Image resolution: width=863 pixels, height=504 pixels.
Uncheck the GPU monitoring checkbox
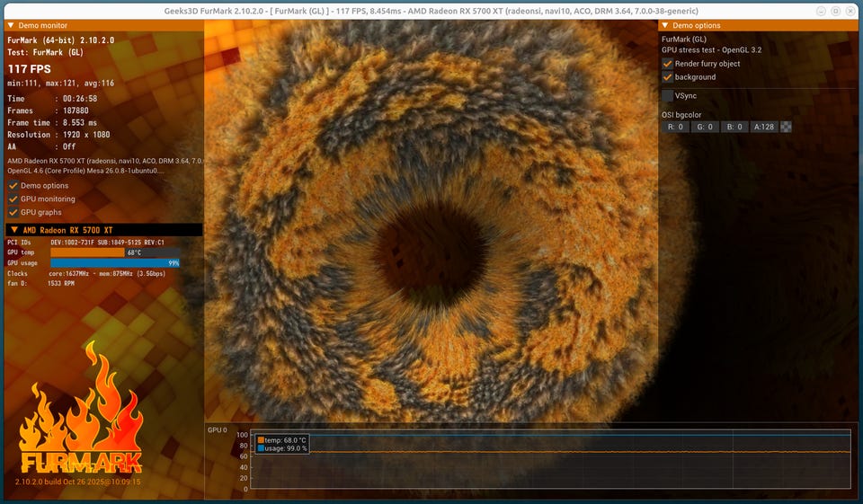[x=13, y=199]
